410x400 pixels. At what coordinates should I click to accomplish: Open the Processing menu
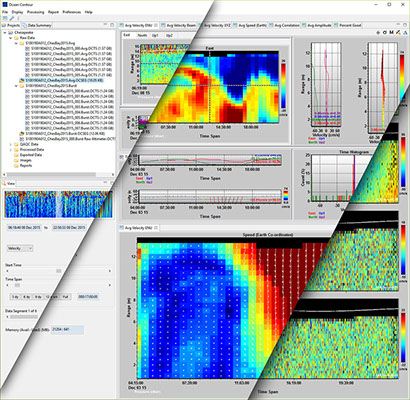(x=35, y=12)
